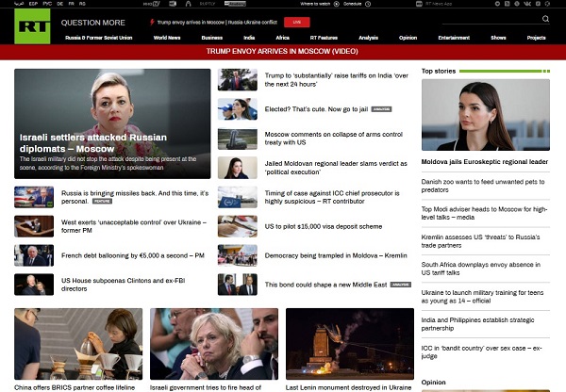This screenshot has height=392, width=566.
Task: Open 'Ukraine to launch military training for teens'
Action: tap(482, 297)
